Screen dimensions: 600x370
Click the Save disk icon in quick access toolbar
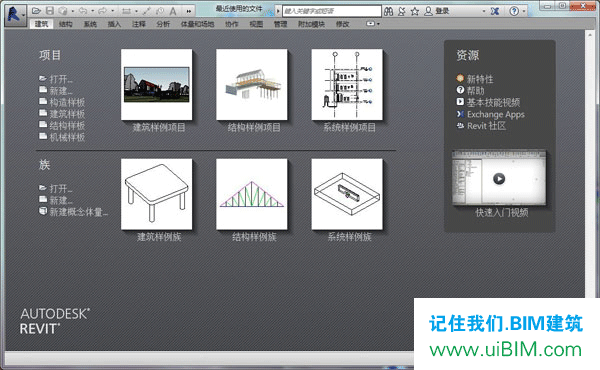coord(50,11)
